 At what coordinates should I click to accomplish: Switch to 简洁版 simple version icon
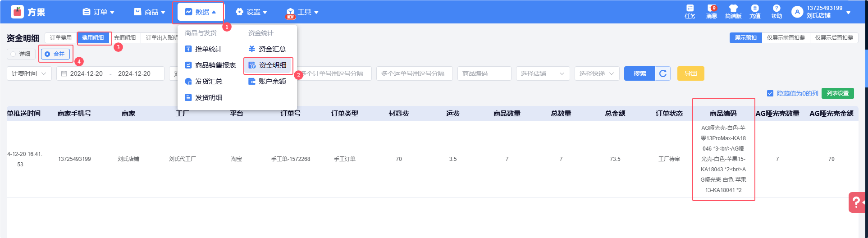pos(733,11)
